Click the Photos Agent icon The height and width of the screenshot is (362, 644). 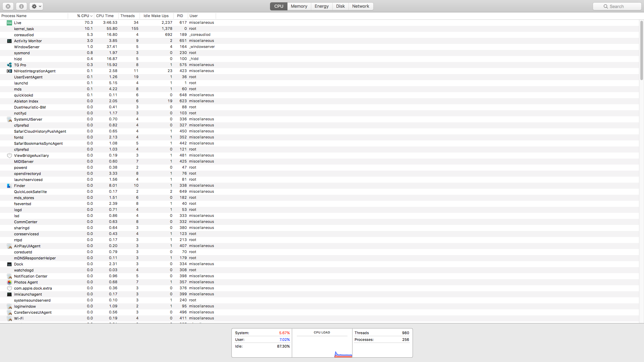tap(9, 282)
